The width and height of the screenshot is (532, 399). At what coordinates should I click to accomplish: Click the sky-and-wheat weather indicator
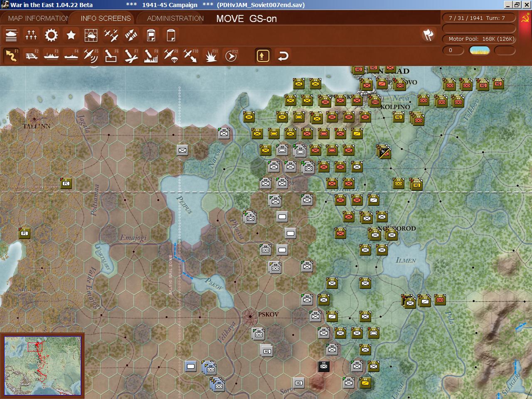tap(479, 50)
